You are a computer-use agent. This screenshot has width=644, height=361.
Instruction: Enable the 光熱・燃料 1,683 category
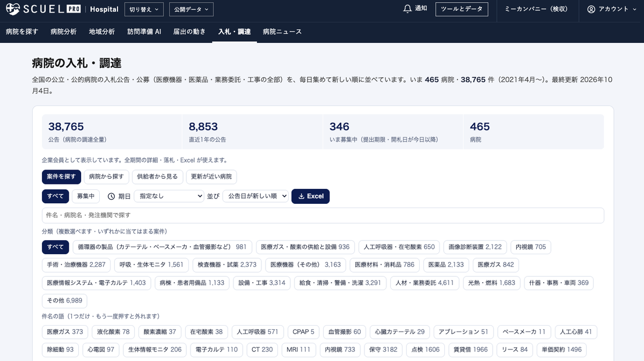pyautogui.click(x=492, y=283)
